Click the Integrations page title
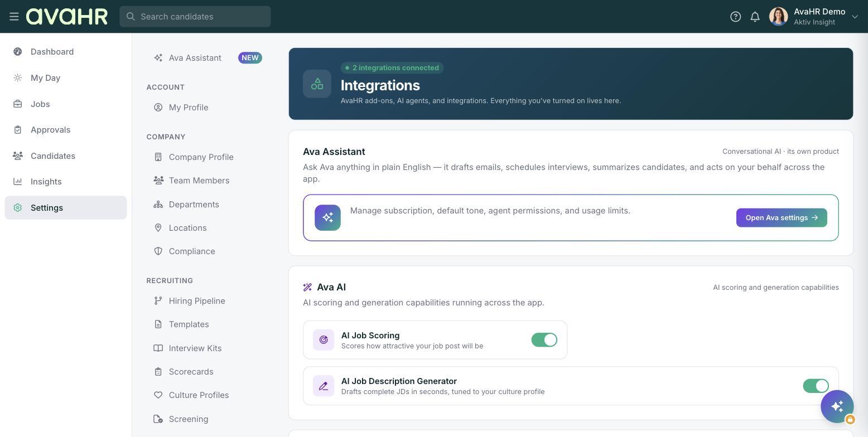Image resolution: width=868 pixels, height=437 pixels. click(380, 85)
